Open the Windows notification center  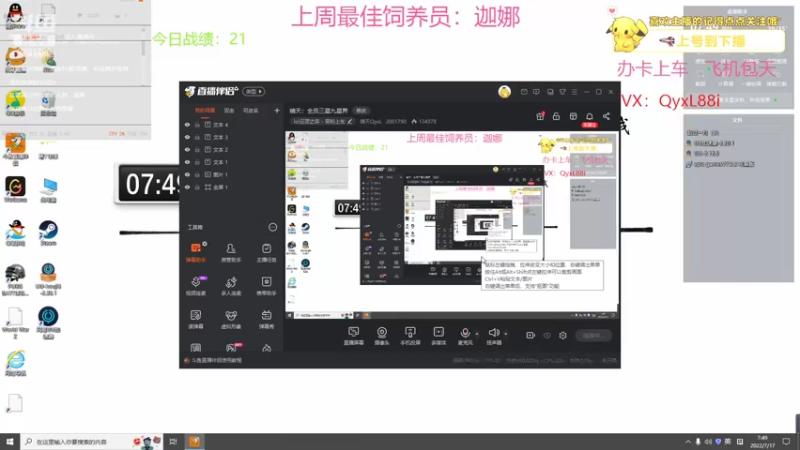[x=786, y=442]
